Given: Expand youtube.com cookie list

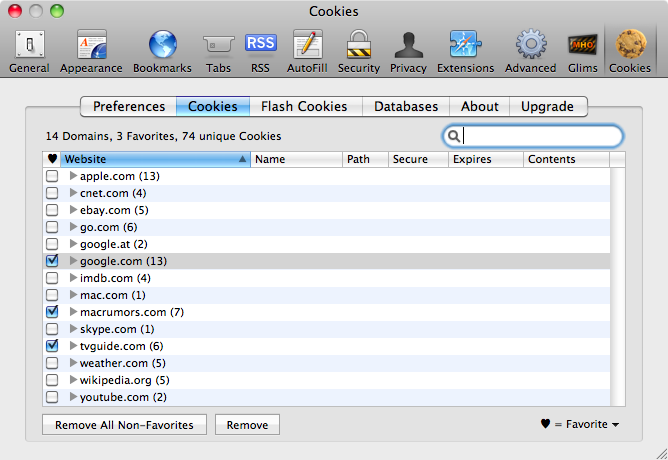Looking at the screenshot, I should (x=73, y=397).
